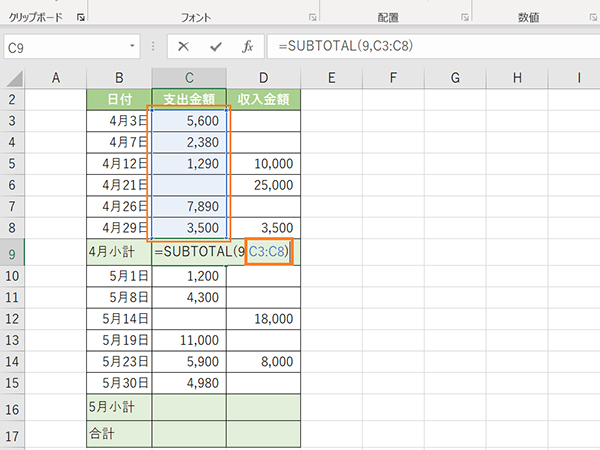The width and height of the screenshot is (600, 450).
Task: Select the row 9 header
Action: coord(12,253)
